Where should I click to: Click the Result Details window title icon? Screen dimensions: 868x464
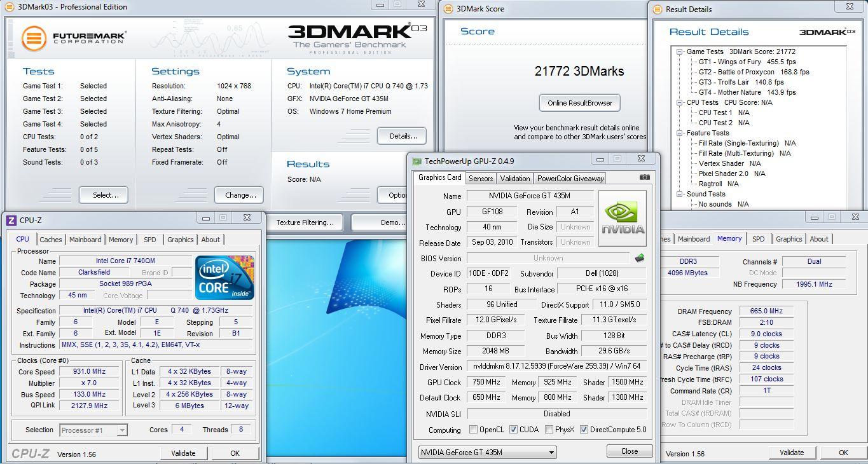point(657,9)
